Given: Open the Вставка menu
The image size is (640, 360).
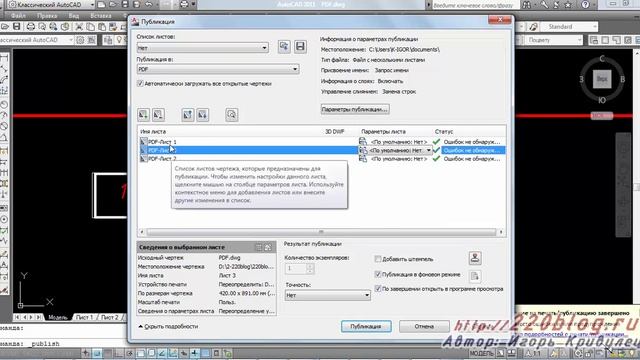Looking at the screenshot, I should point(100,16).
